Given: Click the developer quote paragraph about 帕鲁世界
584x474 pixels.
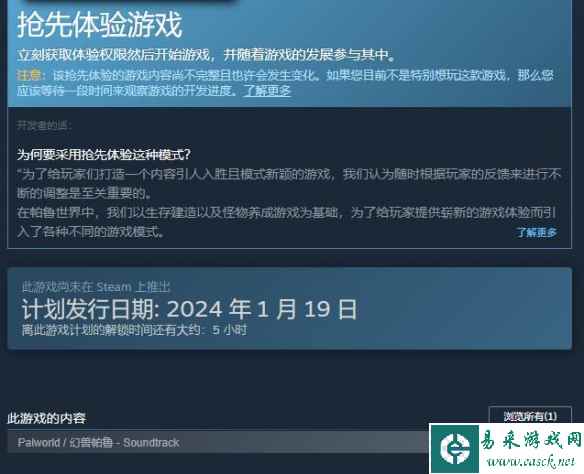Looking at the screenshot, I should pyautogui.click(x=287, y=222).
